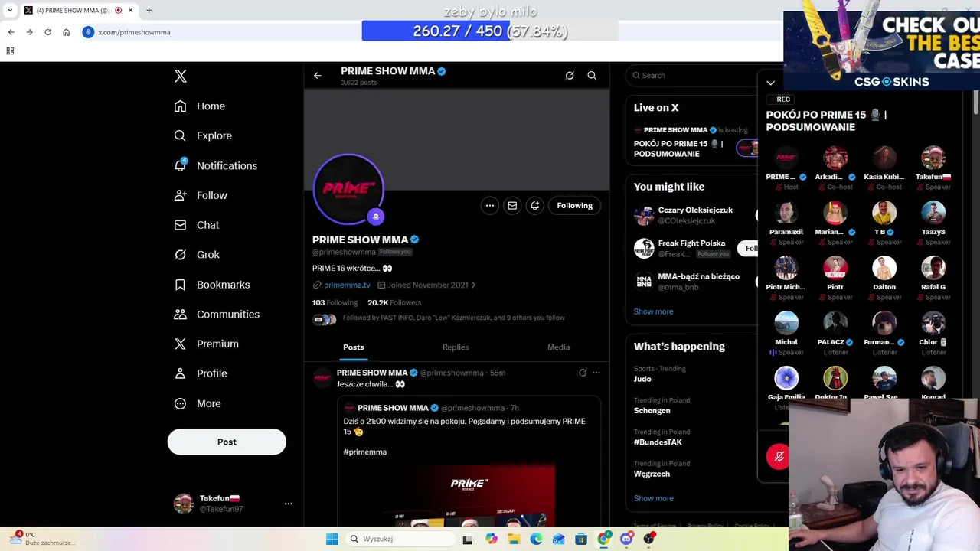This screenshot has width=980, height=551.
Task: Open Windows Start menu
Action: coord(332,539)
